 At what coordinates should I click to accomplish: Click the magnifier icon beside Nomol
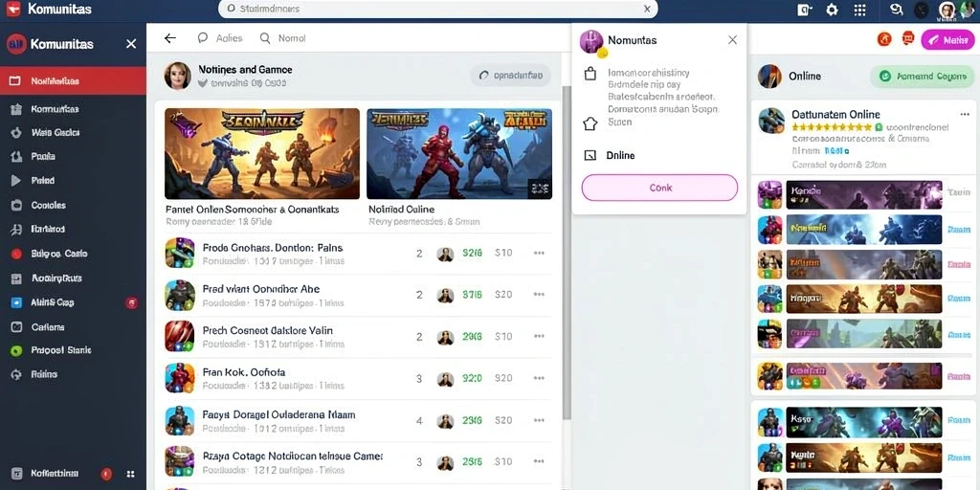[x=265, y=38]
